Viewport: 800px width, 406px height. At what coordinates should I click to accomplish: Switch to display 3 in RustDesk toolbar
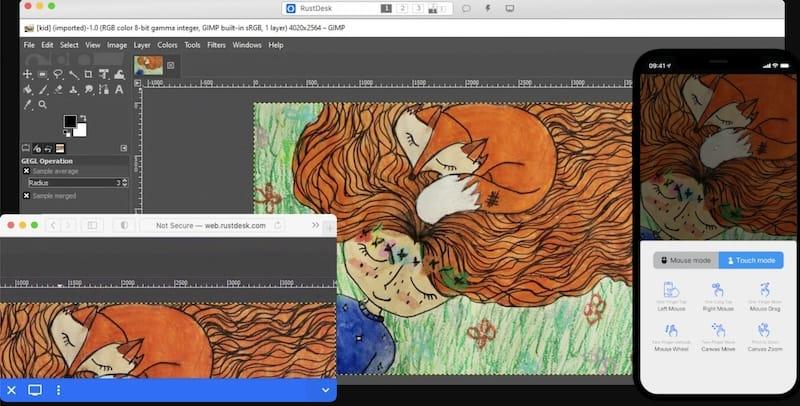(418, 8)
